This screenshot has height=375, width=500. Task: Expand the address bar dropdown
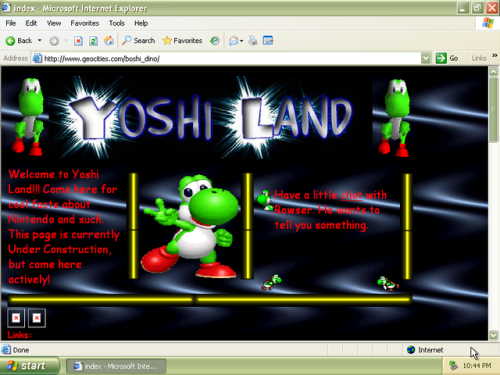425,58
